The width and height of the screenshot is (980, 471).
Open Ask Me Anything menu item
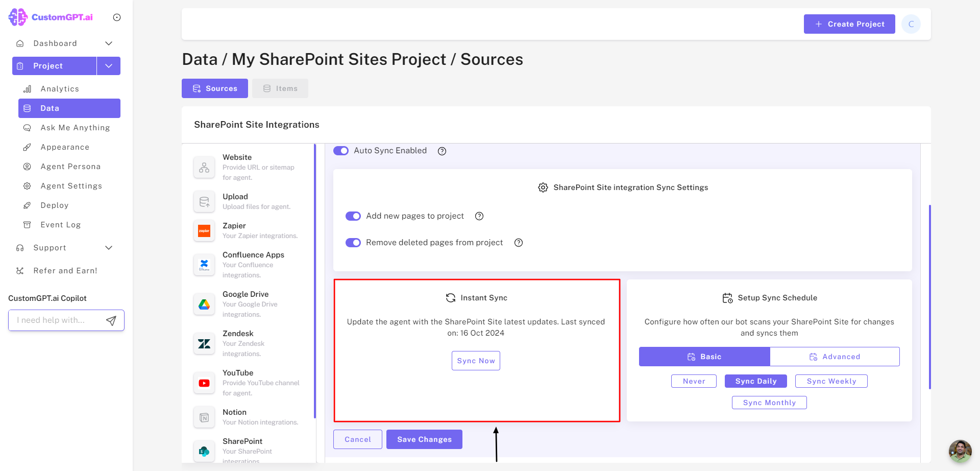69,128
